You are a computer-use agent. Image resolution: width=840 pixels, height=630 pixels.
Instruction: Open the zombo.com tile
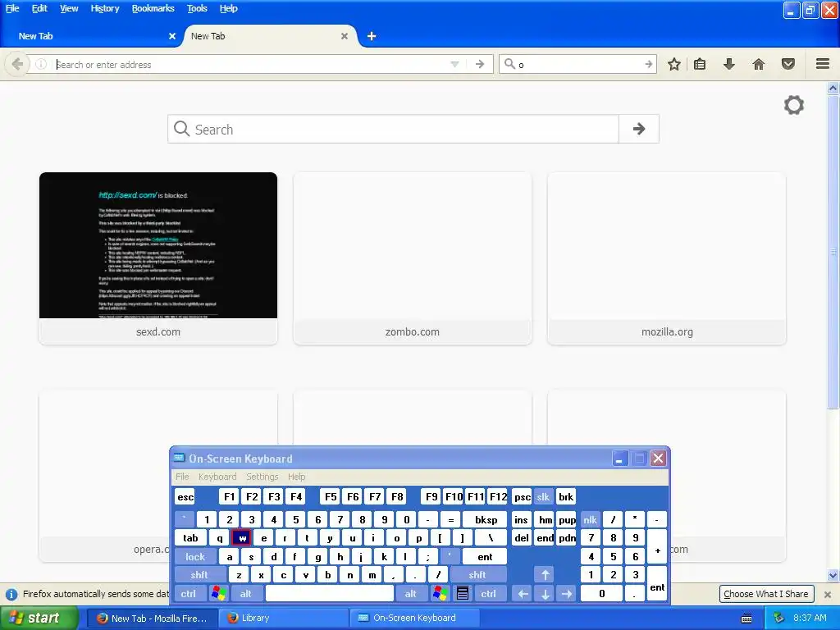tap(413, 258)
